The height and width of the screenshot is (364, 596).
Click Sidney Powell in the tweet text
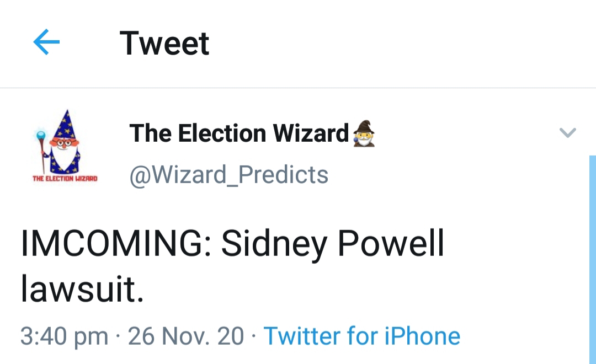coord(333,244)
